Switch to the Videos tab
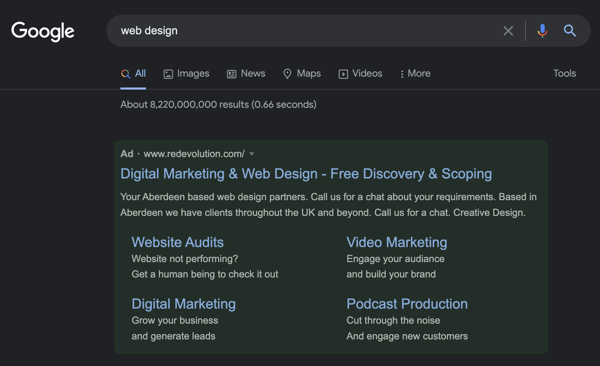Screen dimensions: 600x366 coord(360,74)
